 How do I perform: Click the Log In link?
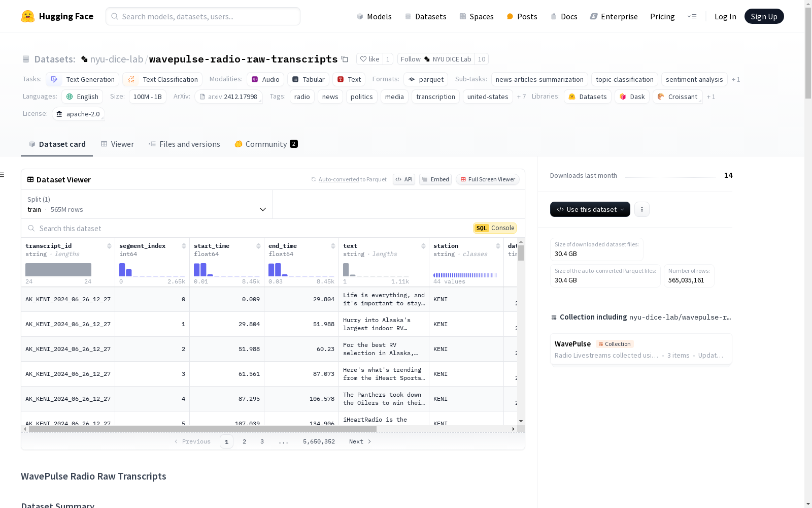pos(725,16)
